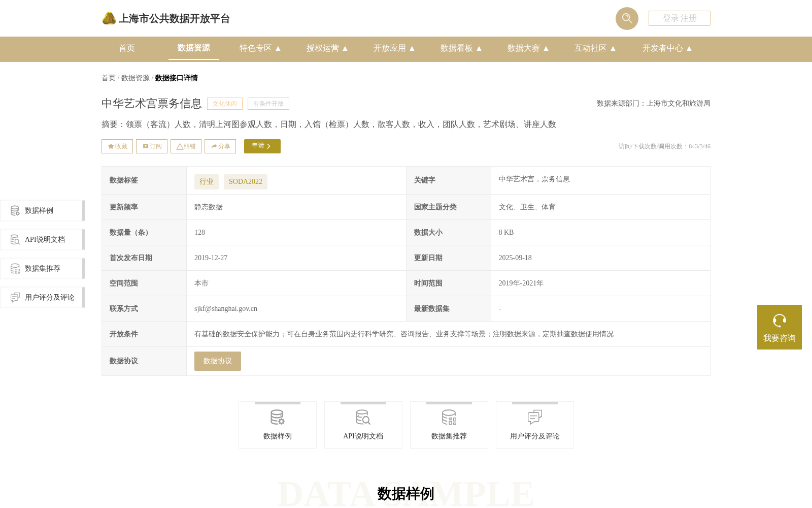Click the 数据来源部门 上海市文化和旅游局 text

pos(654,104)
